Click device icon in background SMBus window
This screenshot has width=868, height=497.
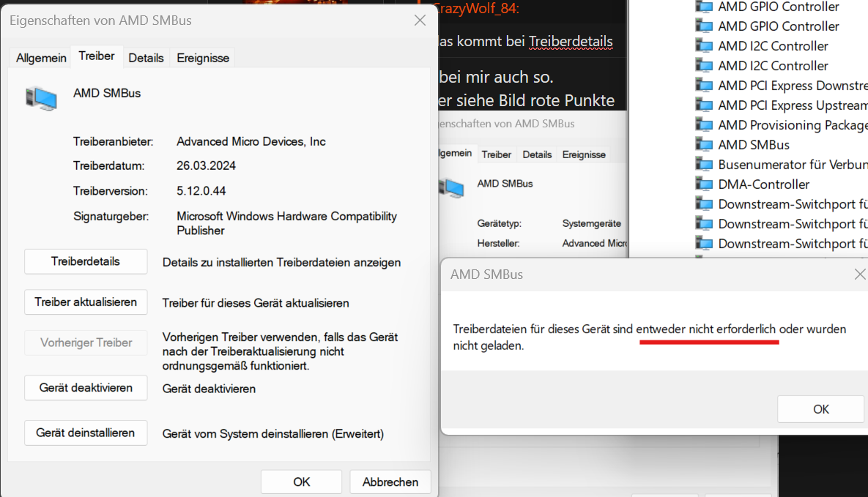451,188
